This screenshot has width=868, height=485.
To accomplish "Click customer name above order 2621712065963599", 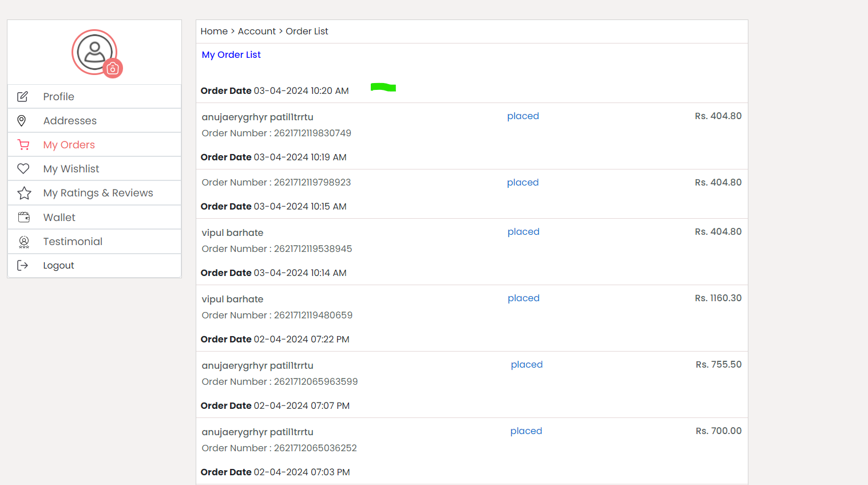I will coord(257,366).
